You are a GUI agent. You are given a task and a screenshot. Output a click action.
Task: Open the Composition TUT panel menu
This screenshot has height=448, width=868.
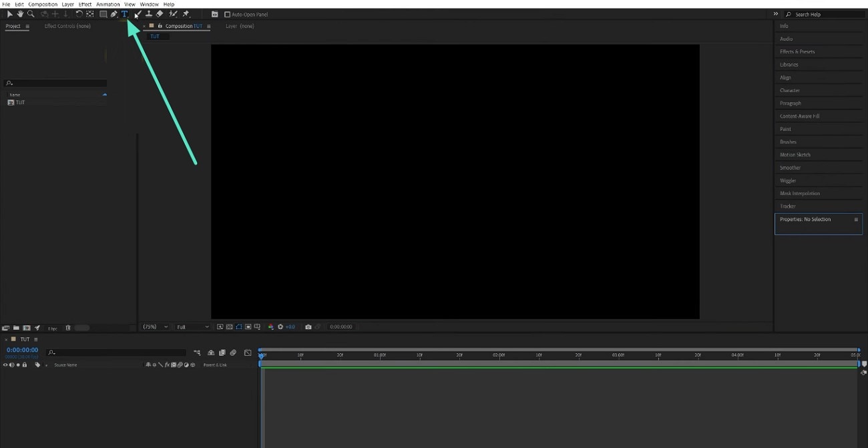click(208, 26)
